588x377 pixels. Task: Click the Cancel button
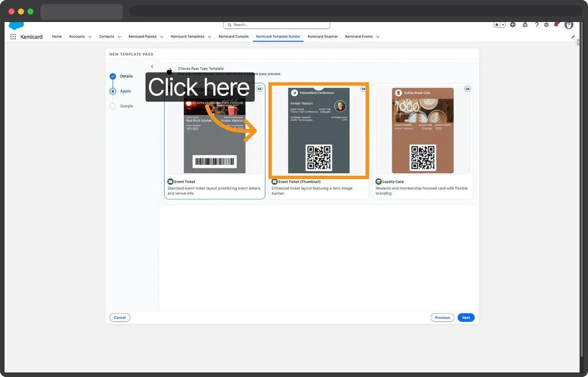[120, 318]
